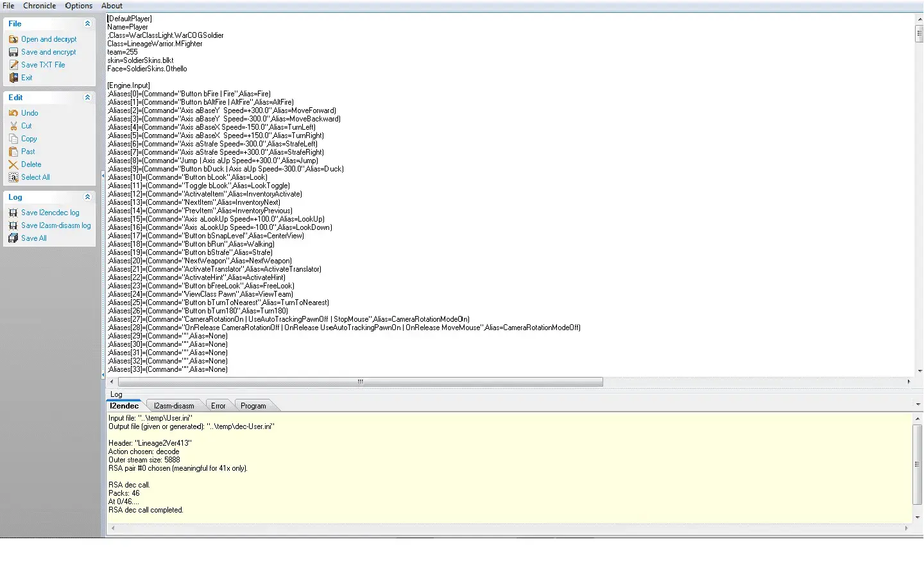
Task: Click the Undo link
Action: tap(30, 113)
